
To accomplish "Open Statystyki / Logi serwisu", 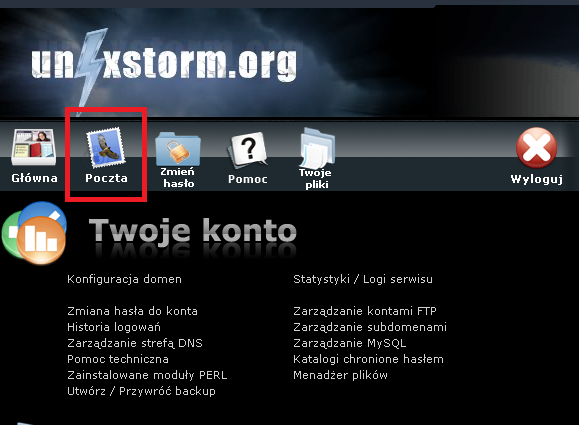I will 363,279.
